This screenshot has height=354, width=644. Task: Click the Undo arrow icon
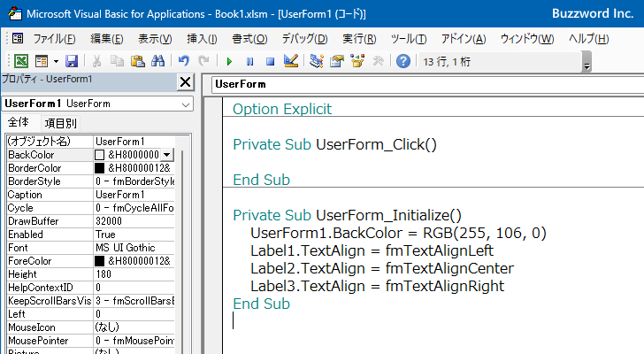tap(183, 61)
